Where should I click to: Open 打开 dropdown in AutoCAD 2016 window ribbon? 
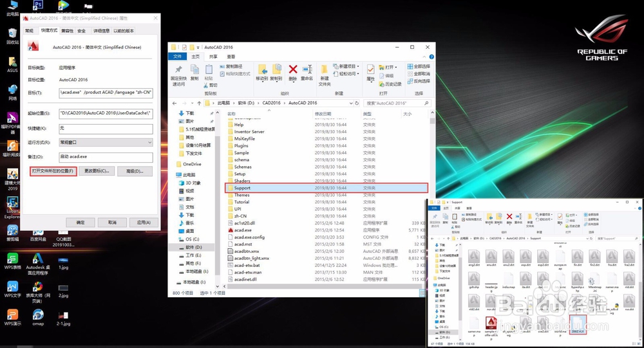tap(388, 67)
